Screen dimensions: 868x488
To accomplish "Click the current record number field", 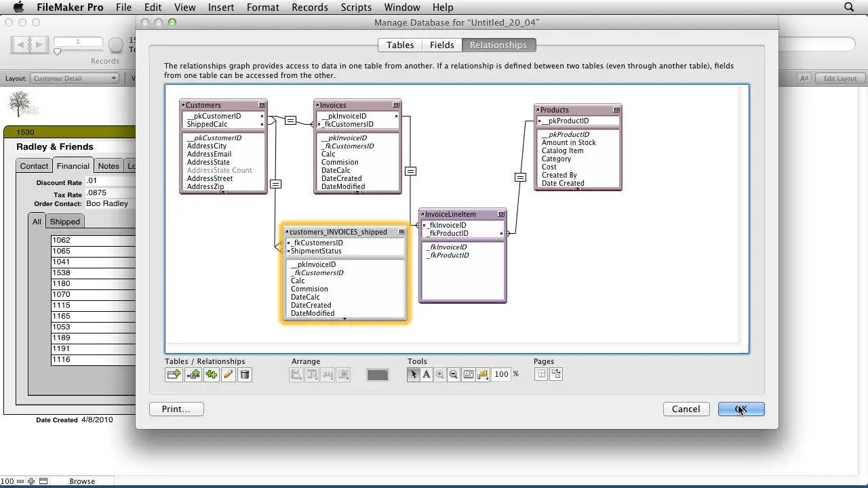I will pos(77,42).
